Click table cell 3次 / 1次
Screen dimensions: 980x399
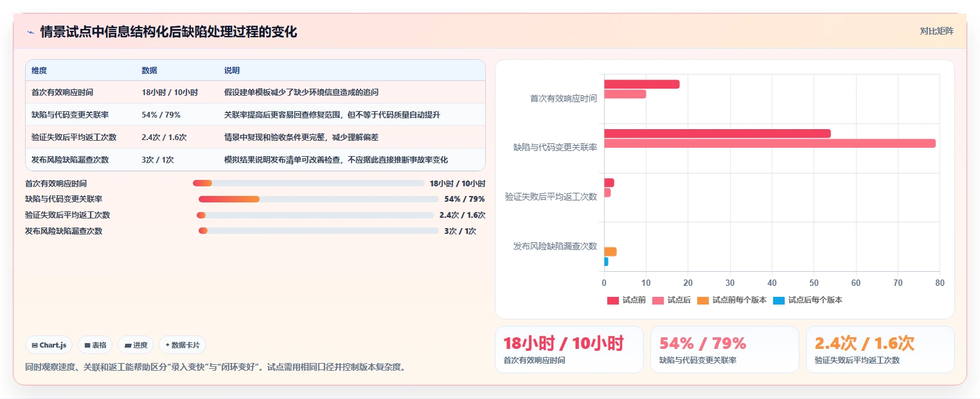158,160
